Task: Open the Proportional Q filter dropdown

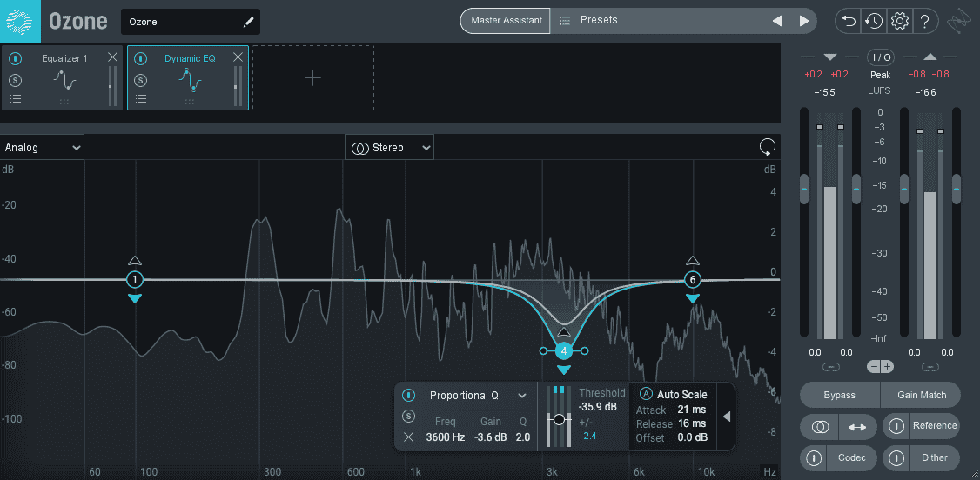Action: point(478,396)
